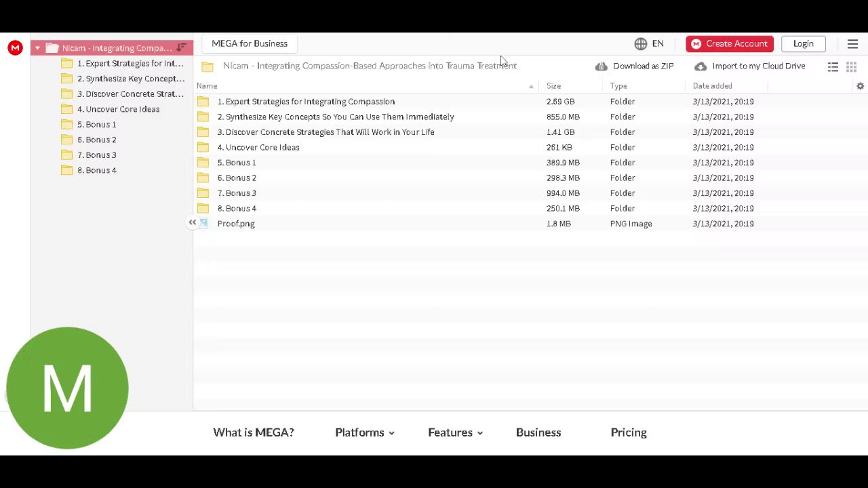Click the breadcrumb folder icon
Screen dimensions: 868x488
(208, 66)
